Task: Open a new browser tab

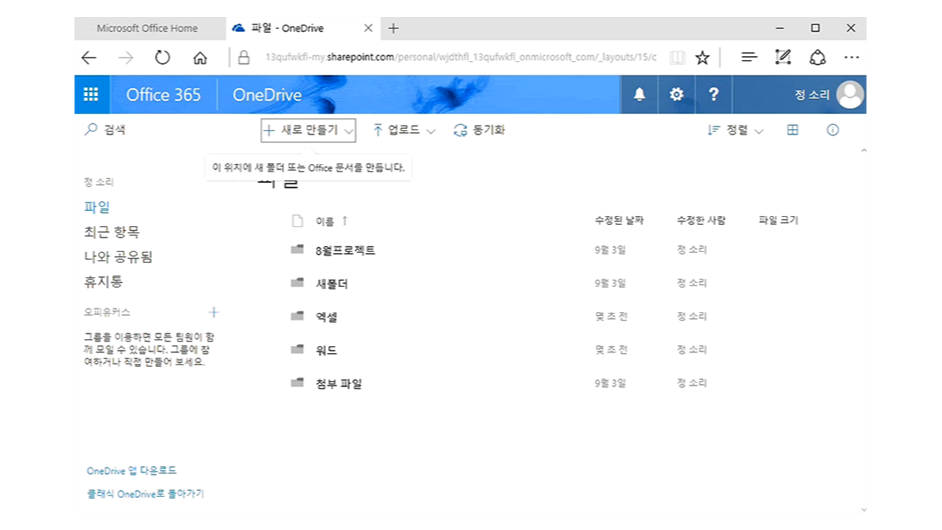Action: click(x=394, y=28)
